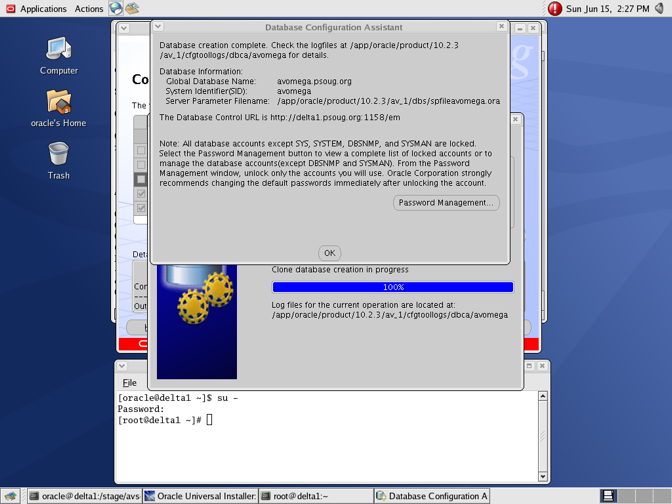The width and height of the screenshot is (672, 504).
Task: Click the 100% clone database progress bar
Action: [x=393, y=287]
